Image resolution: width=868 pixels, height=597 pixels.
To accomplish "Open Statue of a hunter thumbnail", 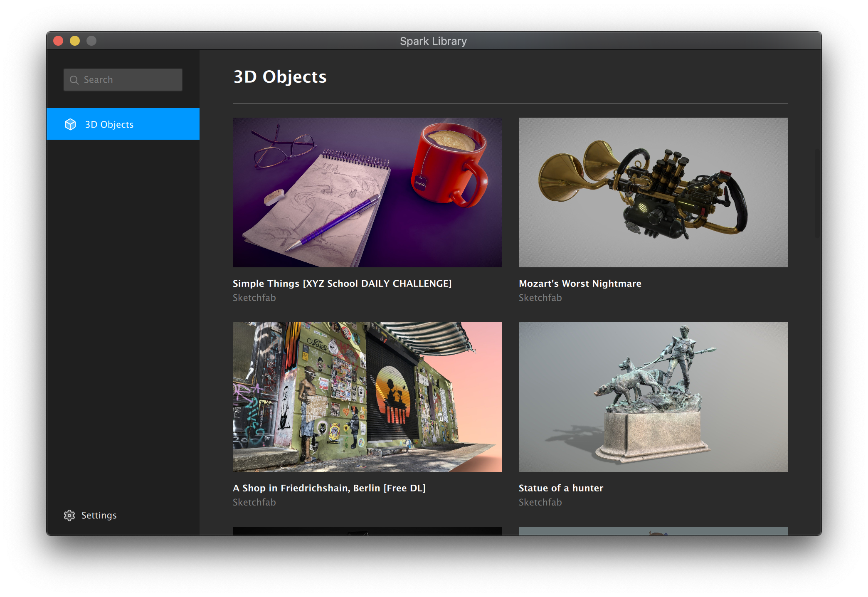I will point(653,397).
